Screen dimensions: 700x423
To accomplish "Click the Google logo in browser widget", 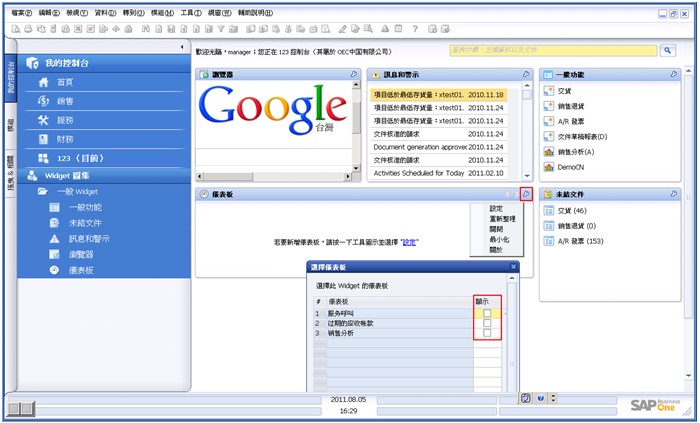I will click(273, 109).
